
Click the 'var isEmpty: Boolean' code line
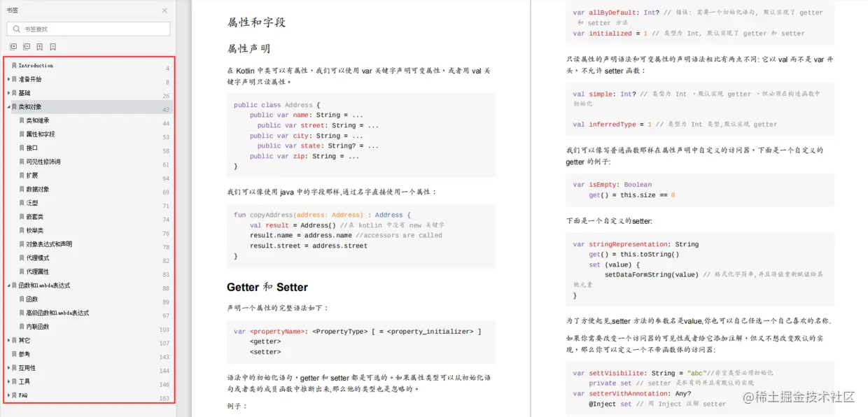click(x=612, y=185)
